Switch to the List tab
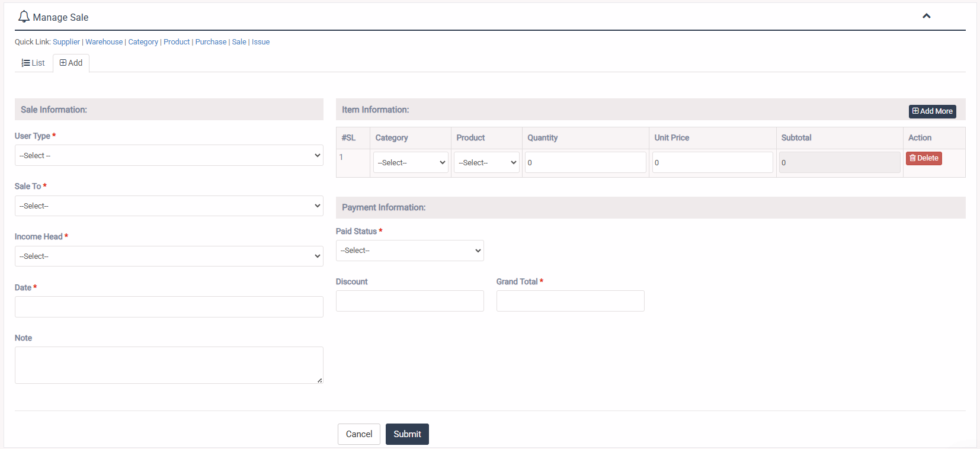980x449 pixels. coord(33,63)
